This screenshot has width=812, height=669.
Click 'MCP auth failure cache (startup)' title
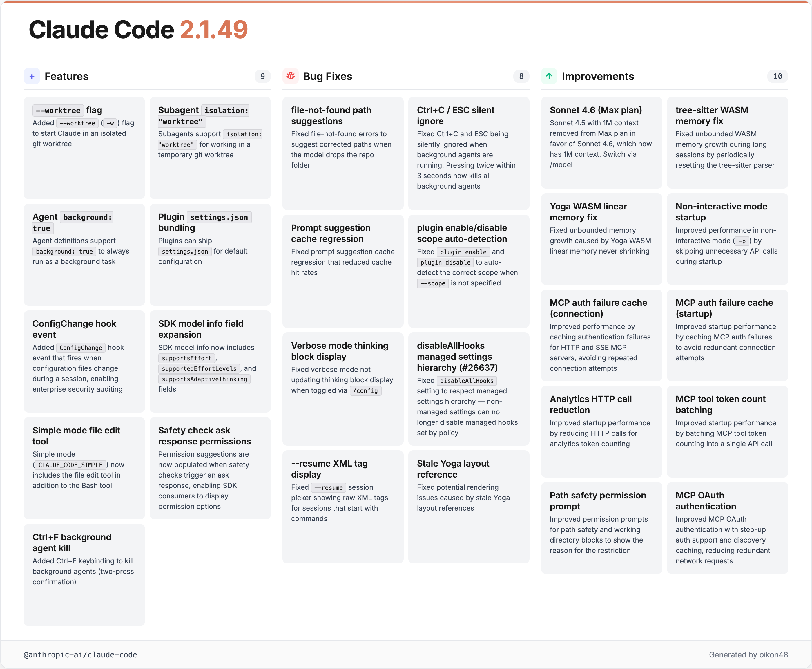click(724, 308)
